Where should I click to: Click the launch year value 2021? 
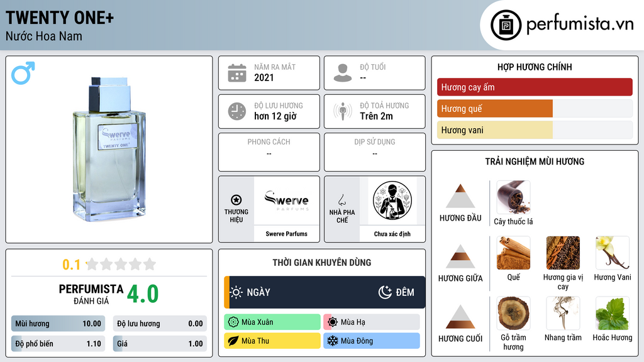coord(264,77)
